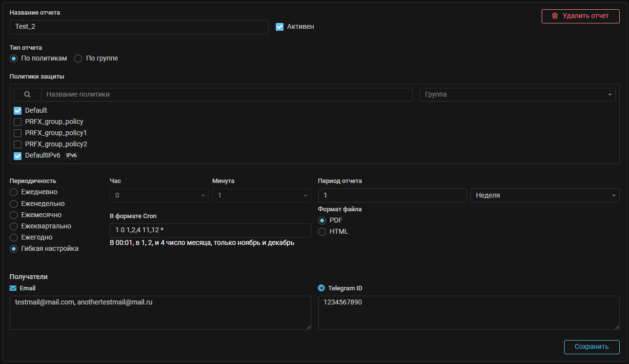Select the По группе report type

(78, 59)
